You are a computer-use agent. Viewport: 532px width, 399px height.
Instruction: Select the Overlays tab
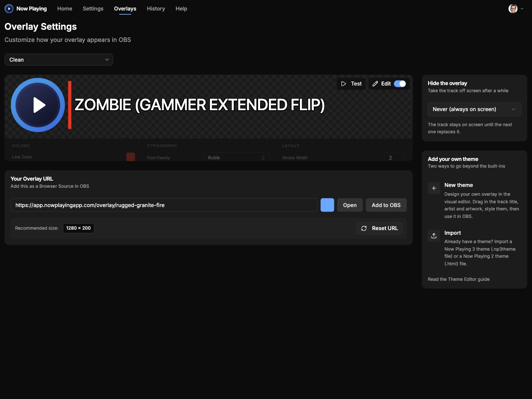coord(125,8)
